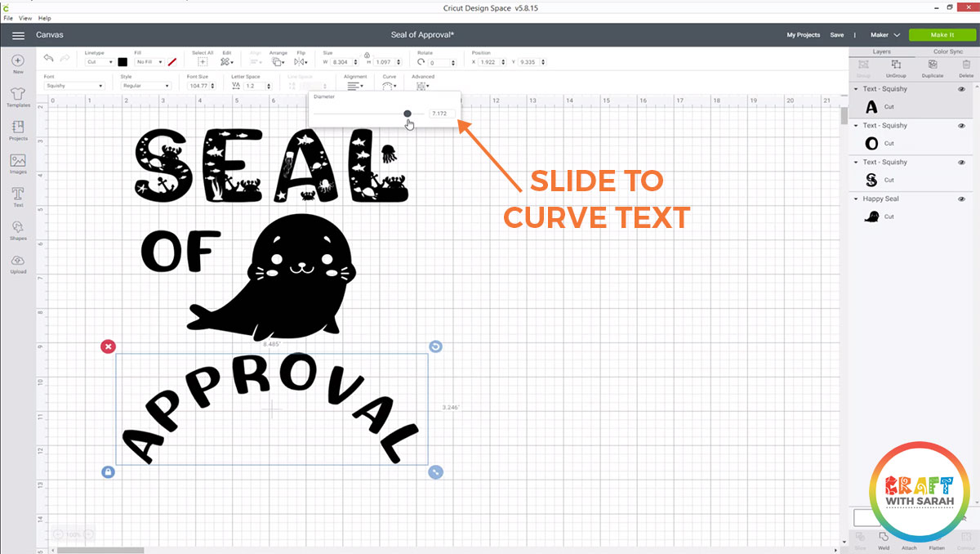Select the Shapes tool
Viewport: 980px width, 554px height.
17,230
